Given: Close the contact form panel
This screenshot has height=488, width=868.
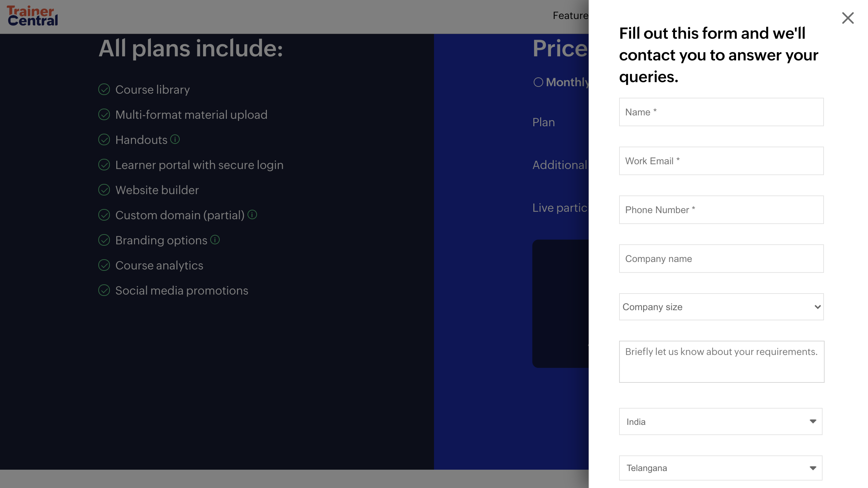Looking at the screenshot, I should [848, 18].
